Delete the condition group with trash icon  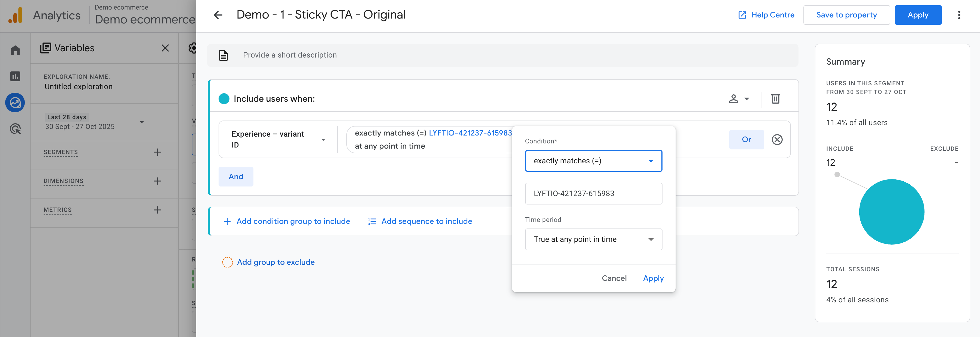[775, 99]
